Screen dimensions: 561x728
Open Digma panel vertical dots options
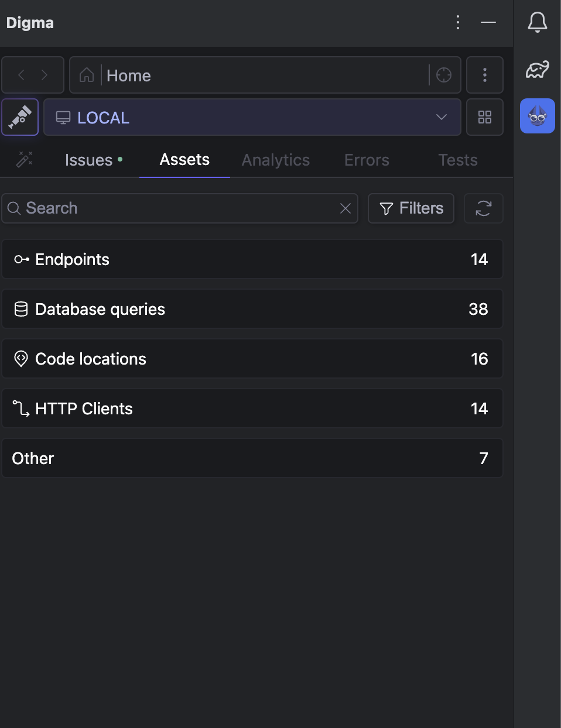(458, 23)
